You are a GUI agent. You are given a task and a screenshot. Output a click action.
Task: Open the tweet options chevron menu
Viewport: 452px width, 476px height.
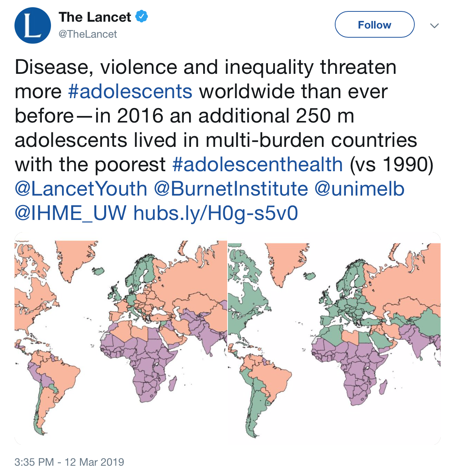pos(434,25)
